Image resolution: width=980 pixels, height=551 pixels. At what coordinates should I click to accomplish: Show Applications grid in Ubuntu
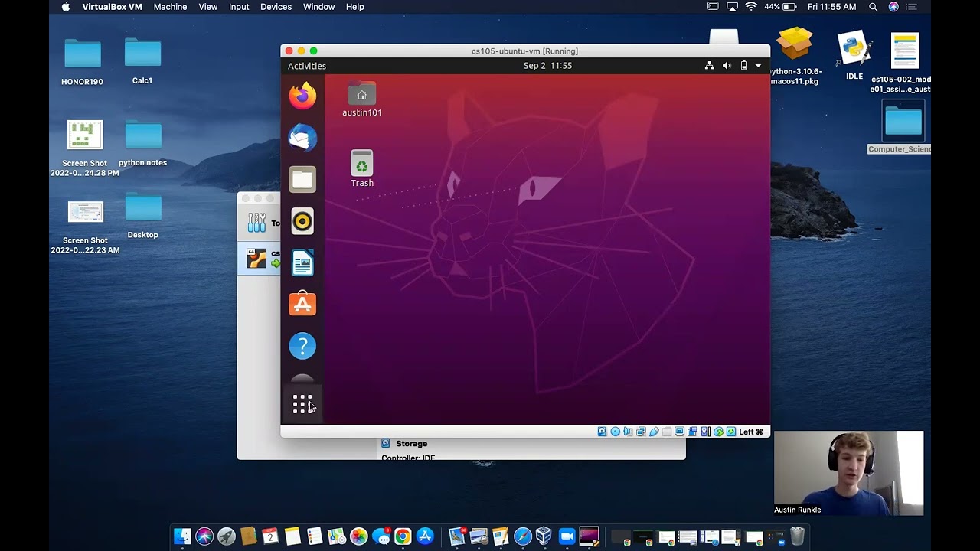click(302, 404)
